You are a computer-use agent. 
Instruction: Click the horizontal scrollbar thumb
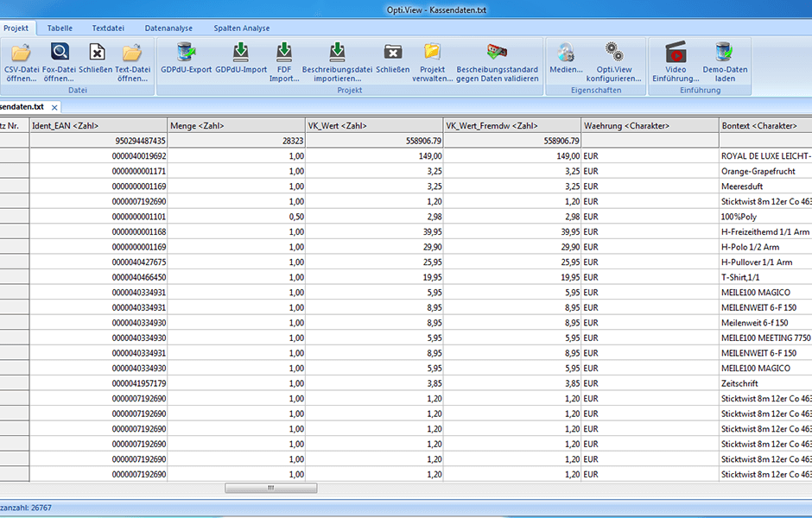pyautogui.click(x=271, y=488)
